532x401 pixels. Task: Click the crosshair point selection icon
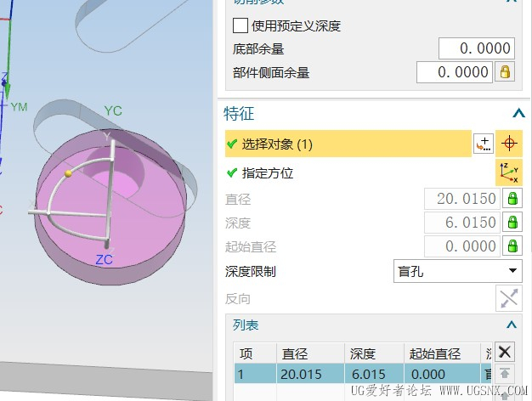(509, 144)
